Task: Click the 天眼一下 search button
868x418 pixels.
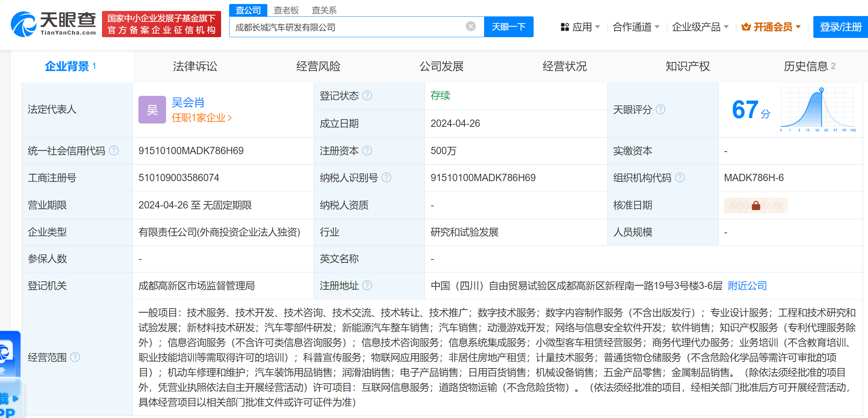Action: point(508,26)
